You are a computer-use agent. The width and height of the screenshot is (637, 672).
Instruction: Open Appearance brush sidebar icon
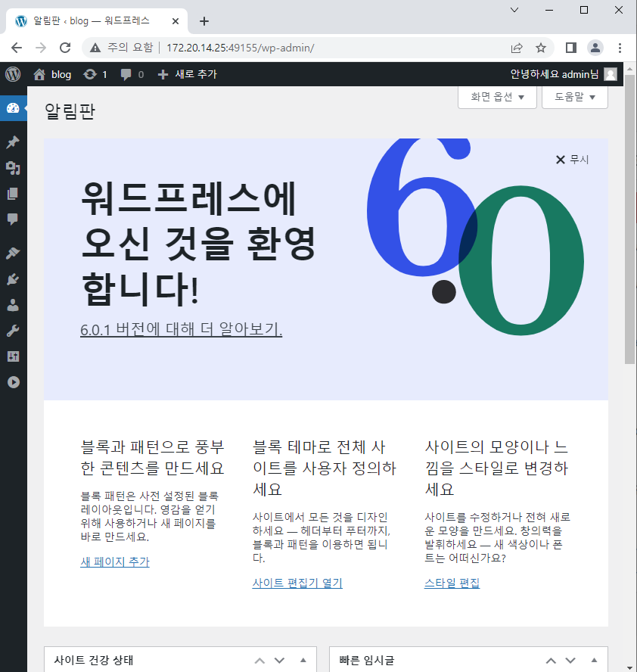coord(13,254)
